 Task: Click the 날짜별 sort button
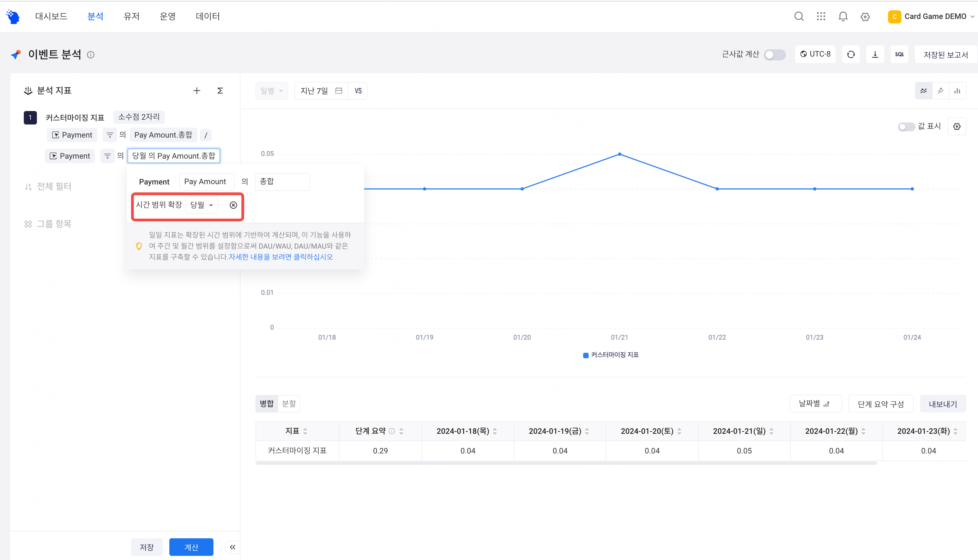click(x=816, y=403)
